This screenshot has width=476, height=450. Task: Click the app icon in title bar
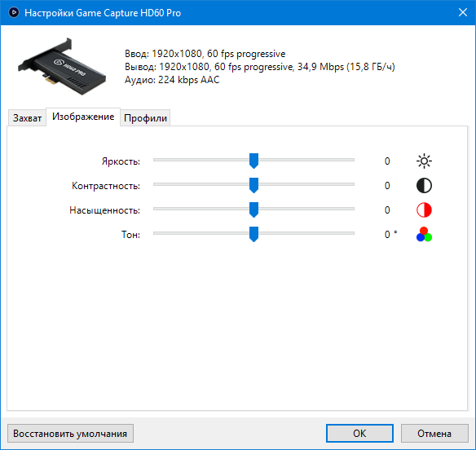click(14, 12)
